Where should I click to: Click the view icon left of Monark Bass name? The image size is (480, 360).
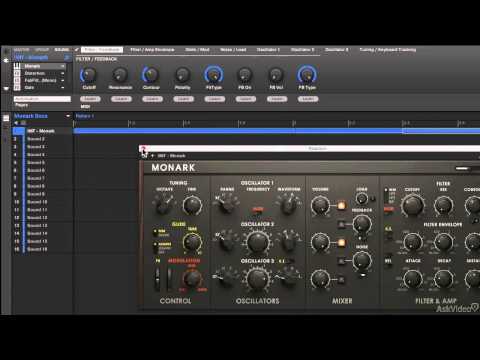[6, 118]
